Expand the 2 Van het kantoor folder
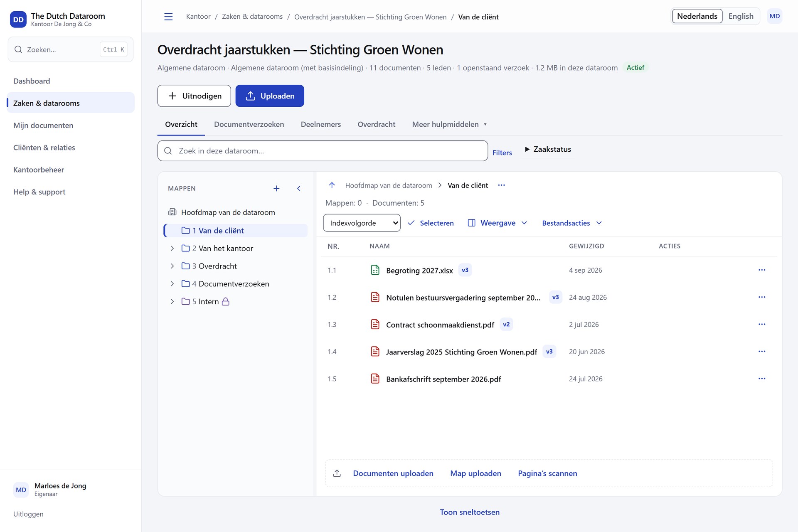This screenshot has height=532, width=798. pos(172,249)
